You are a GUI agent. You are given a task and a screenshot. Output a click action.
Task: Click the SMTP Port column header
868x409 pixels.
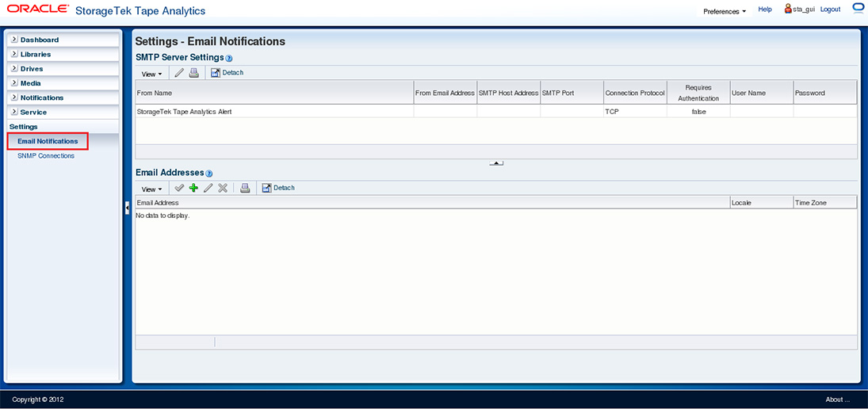[x=572, y=93]
